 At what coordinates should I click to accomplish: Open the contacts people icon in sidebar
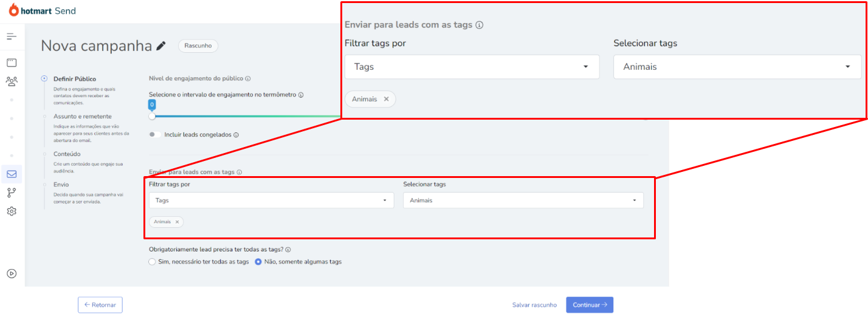(x=12, y=81)
